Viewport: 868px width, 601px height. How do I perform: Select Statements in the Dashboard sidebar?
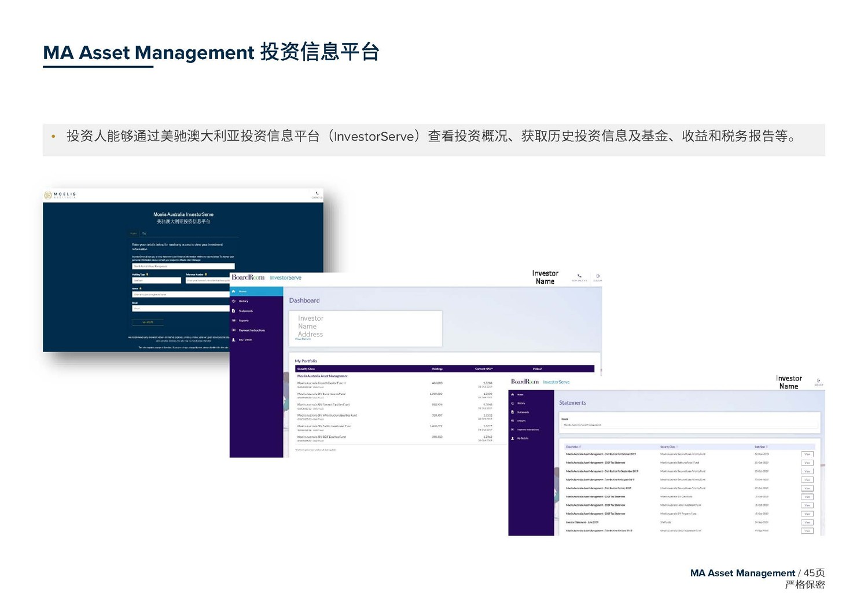[x=245, y=311]
